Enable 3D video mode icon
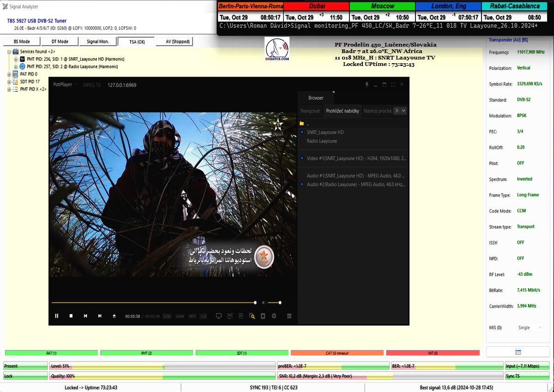554x392 pixels. coord(241,316)
